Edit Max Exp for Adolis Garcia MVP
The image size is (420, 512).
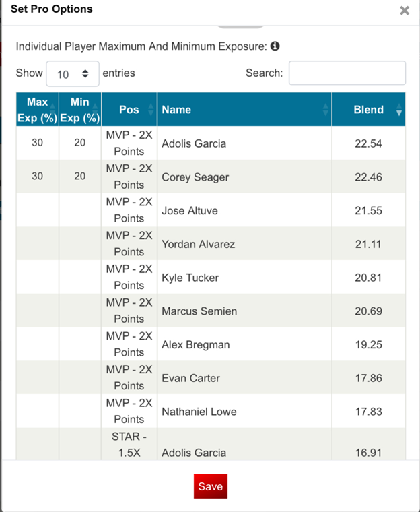pyautogui.click(x=37, y=143)
